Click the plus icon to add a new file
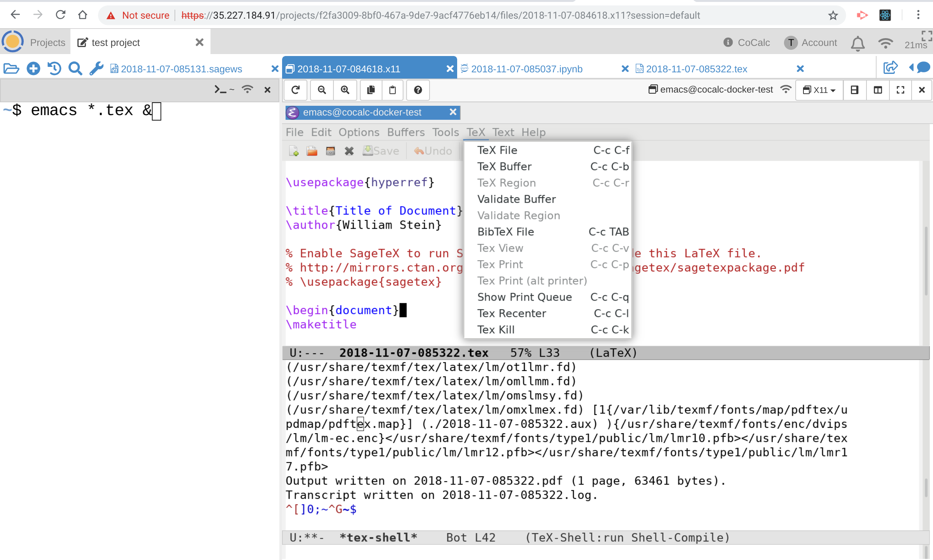 [x=33, y=69]
